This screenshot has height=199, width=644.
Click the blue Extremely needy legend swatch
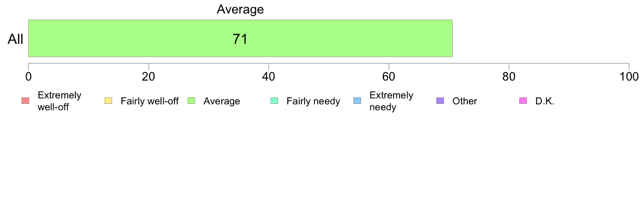coord(357,101)
